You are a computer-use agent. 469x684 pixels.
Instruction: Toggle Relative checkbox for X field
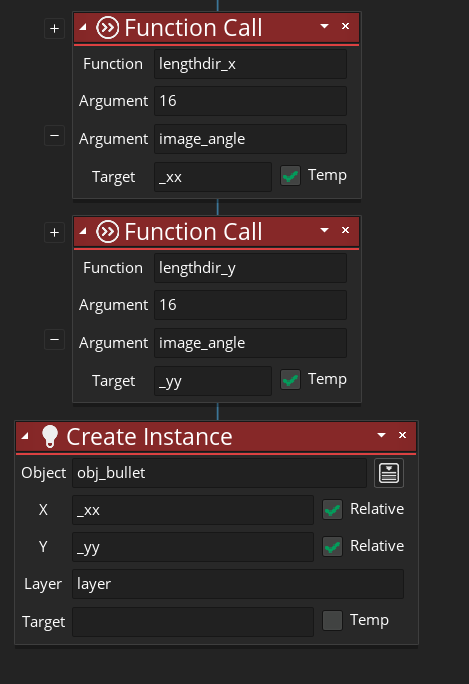coord(332,510)
